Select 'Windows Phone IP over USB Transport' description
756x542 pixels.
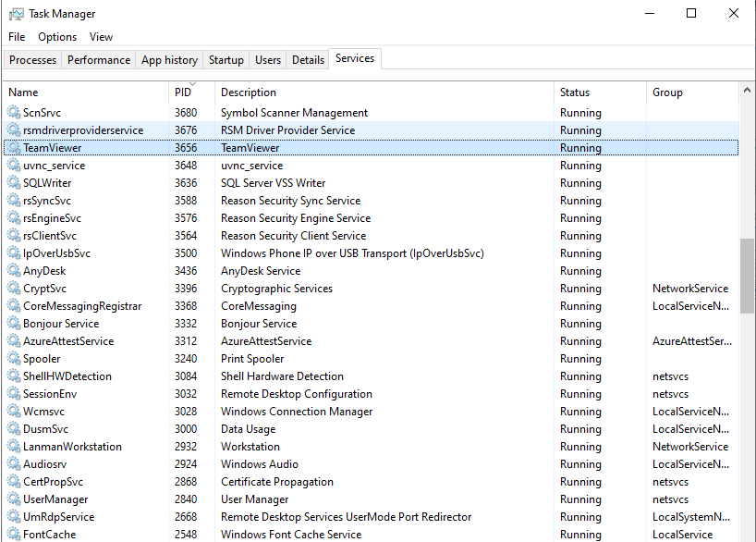click(x=352, y=253)
